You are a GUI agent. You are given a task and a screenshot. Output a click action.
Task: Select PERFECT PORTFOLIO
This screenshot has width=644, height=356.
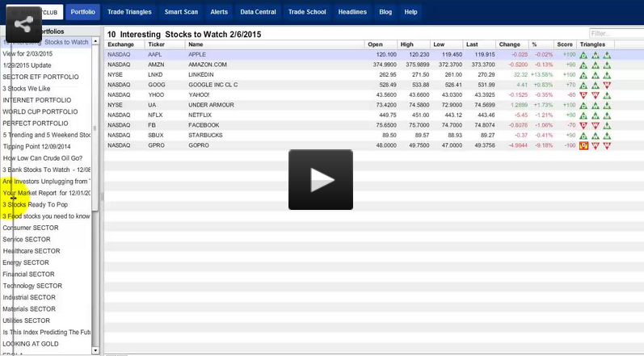click(x=36, y=123)
